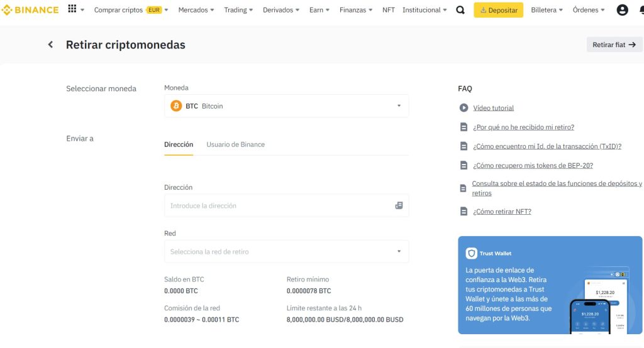The image size is (644, 348).
Task: Open the user profile avatar icon
Action: [622, 10]
